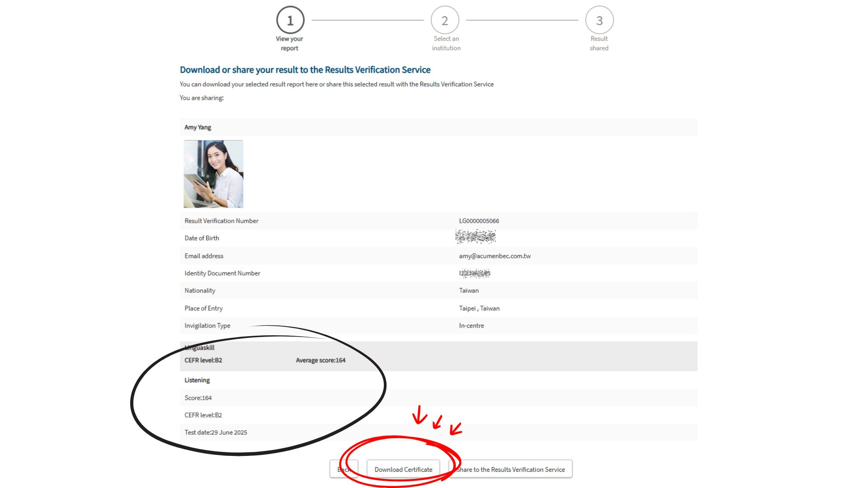This screenshot has width=868, height=488.
Task: Click Amy Yang's profile photo
Action: coord(213,174)
